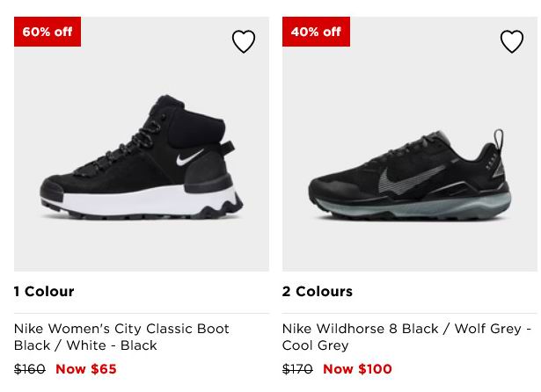
Task: Favorite the Nike Women's City Classic Boot
Action: click(244, 41)
